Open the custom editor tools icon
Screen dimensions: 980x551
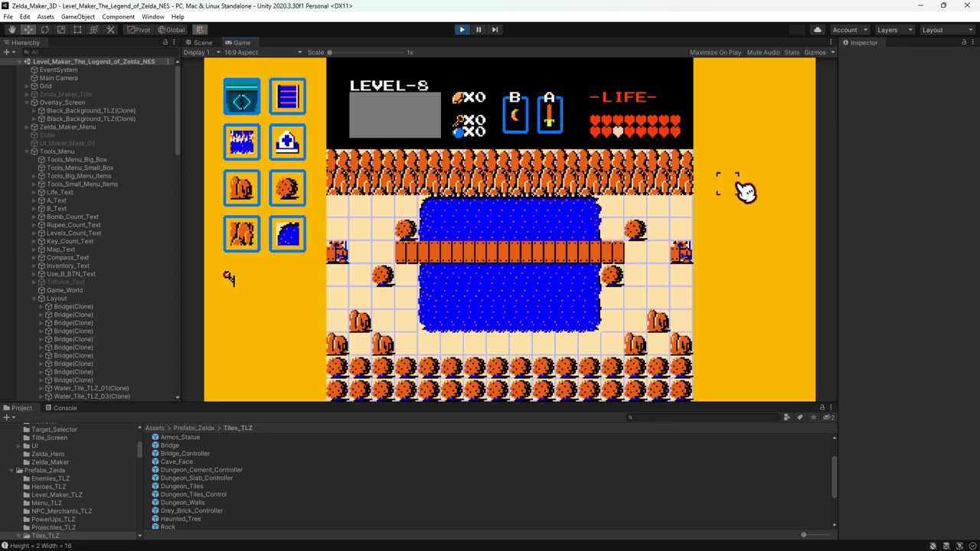110,30
